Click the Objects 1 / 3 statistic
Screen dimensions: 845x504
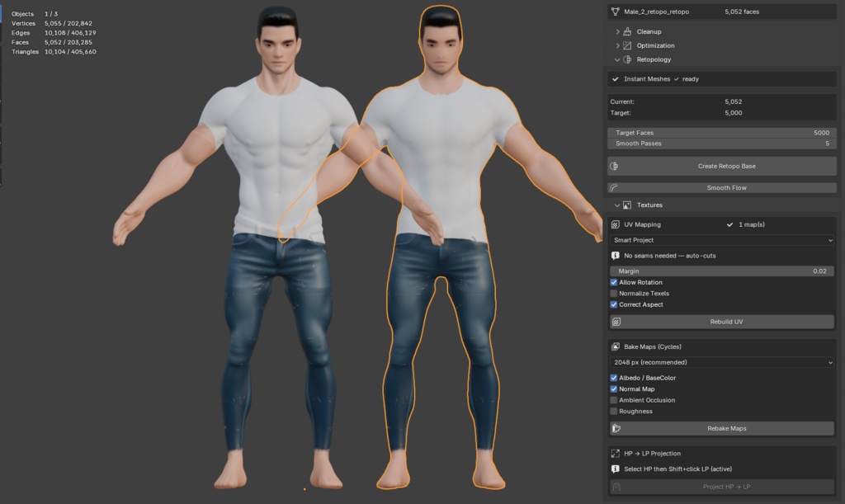pyautogui.click(x=35, y=14)
